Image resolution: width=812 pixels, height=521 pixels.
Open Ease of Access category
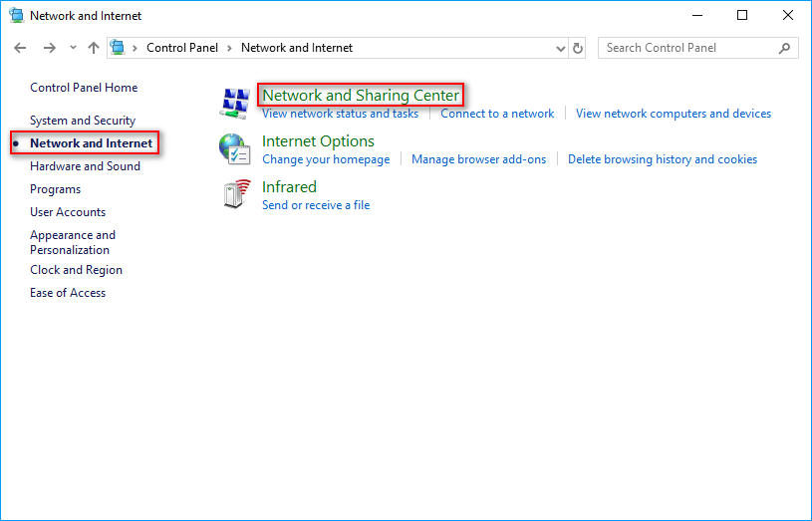(x=68, y=293)
